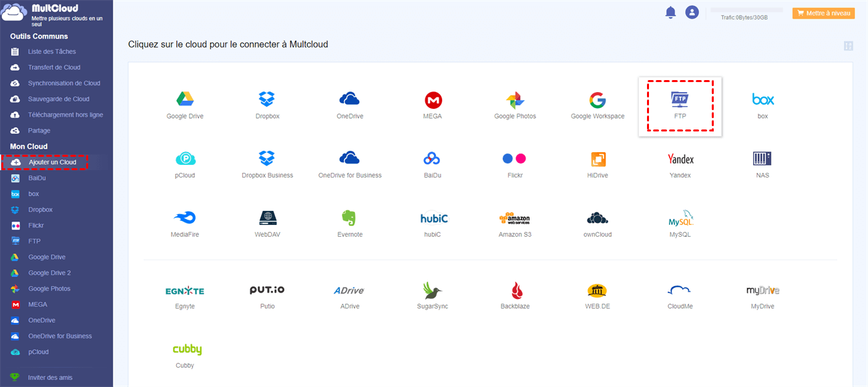Choose OneDrive for Business in grid
This screenshot has height=387, width=868.
[350, 159]
